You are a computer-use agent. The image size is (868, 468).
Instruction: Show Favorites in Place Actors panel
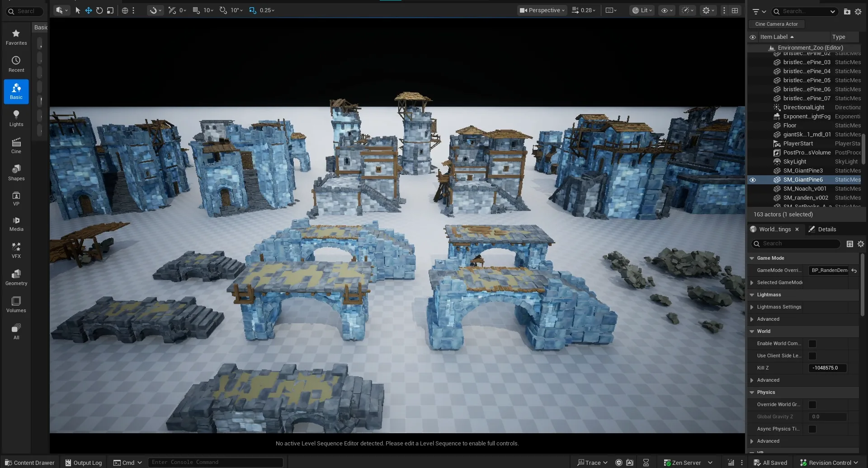point(16,37)
